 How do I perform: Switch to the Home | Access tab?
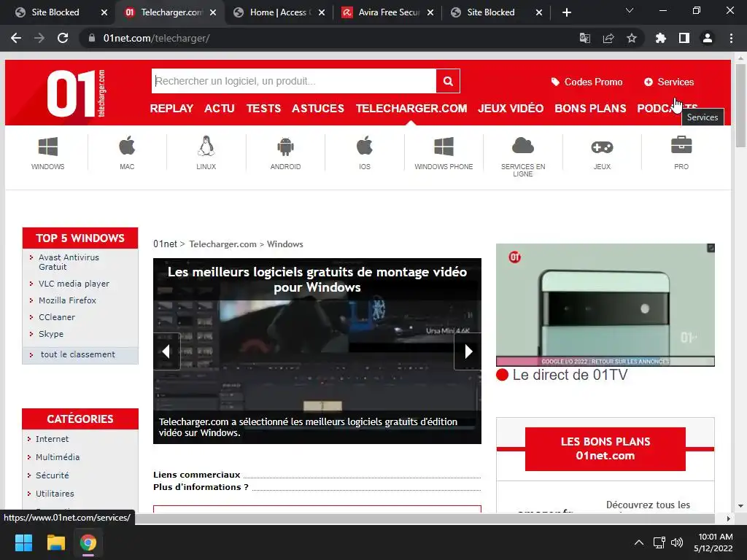278,12
